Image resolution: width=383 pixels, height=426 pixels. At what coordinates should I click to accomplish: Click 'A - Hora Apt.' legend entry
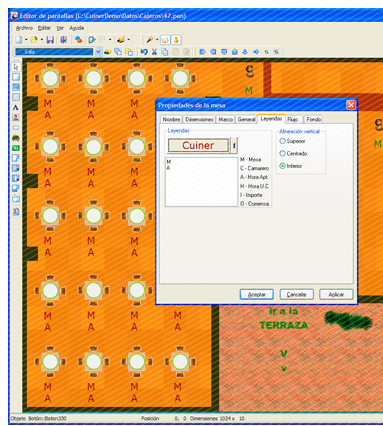[254, 177]
